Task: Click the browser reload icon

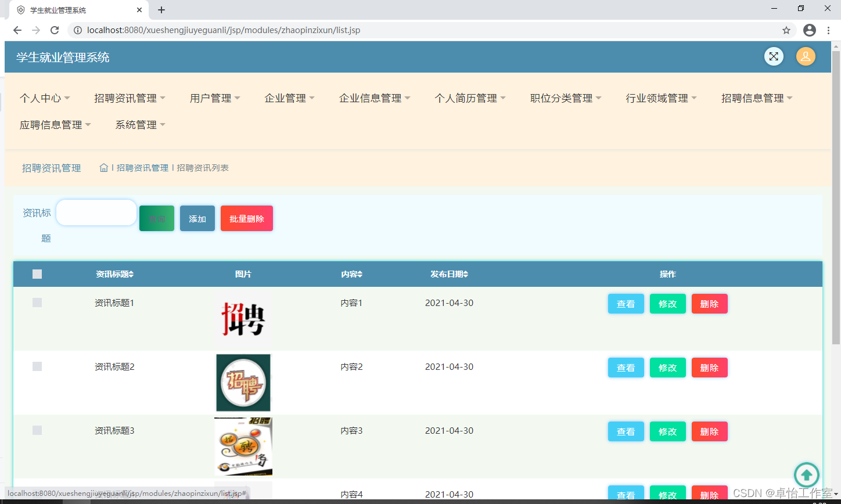Action: pyautogui.click(x=55, y=30)
